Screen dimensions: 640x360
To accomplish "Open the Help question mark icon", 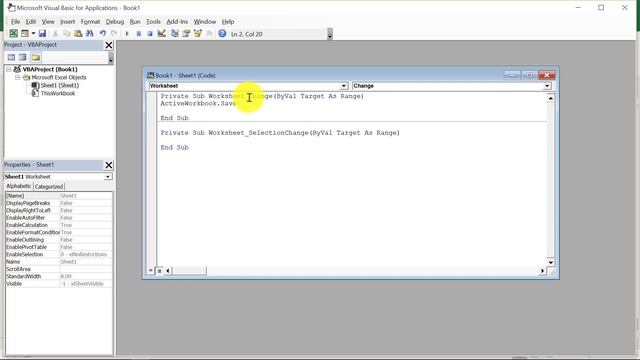I will pyautogui.click(x=222, y=33).
